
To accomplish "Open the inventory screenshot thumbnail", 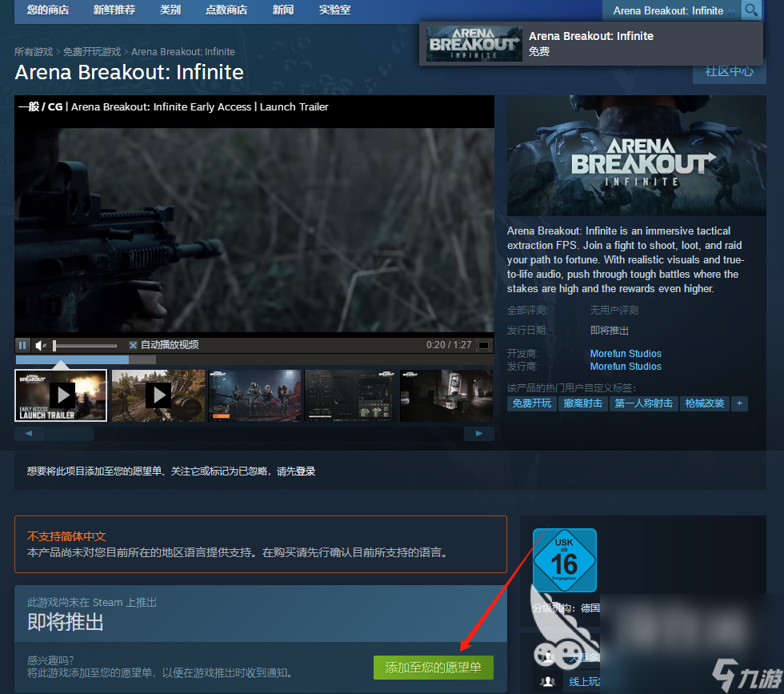I will (x=351, y=395).
